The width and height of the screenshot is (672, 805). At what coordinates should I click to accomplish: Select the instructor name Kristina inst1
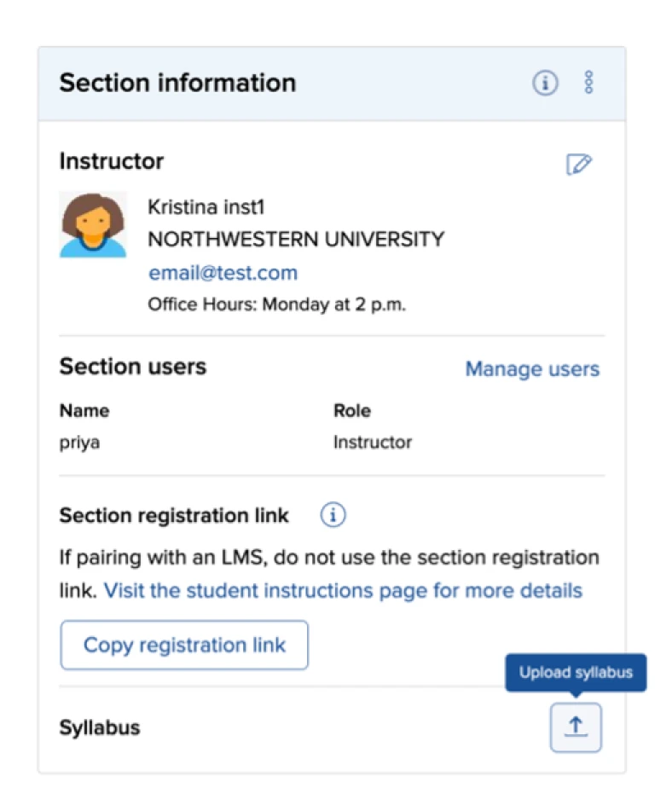tap(206, 207)
